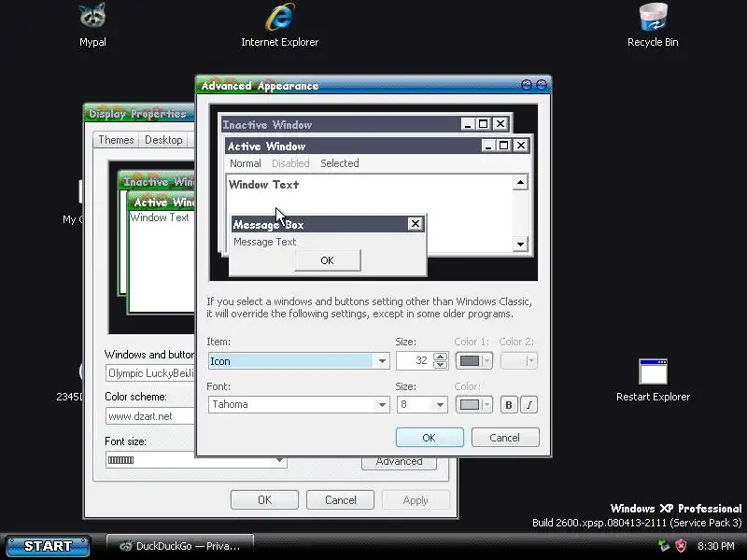Click the Olympic LuckyBeiJi style field
The width and height of the screenshot is (747, 560).
pyautogui.click(x=150, y=372)
